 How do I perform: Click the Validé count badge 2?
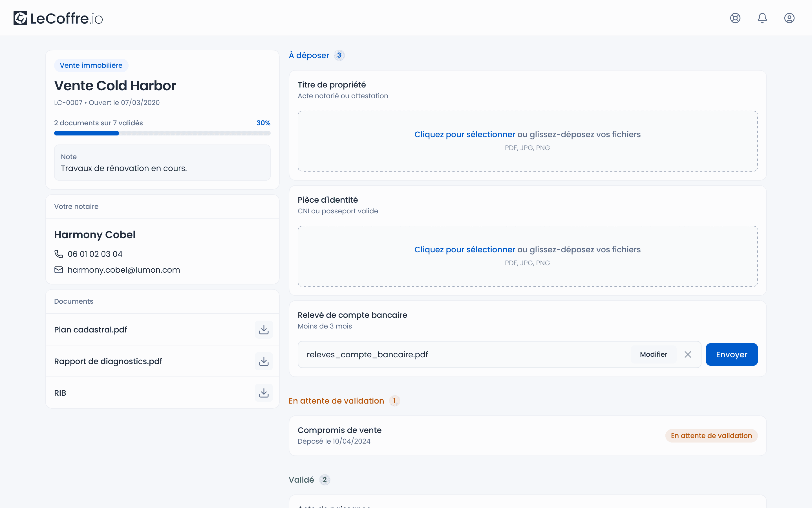coord(325,480)
